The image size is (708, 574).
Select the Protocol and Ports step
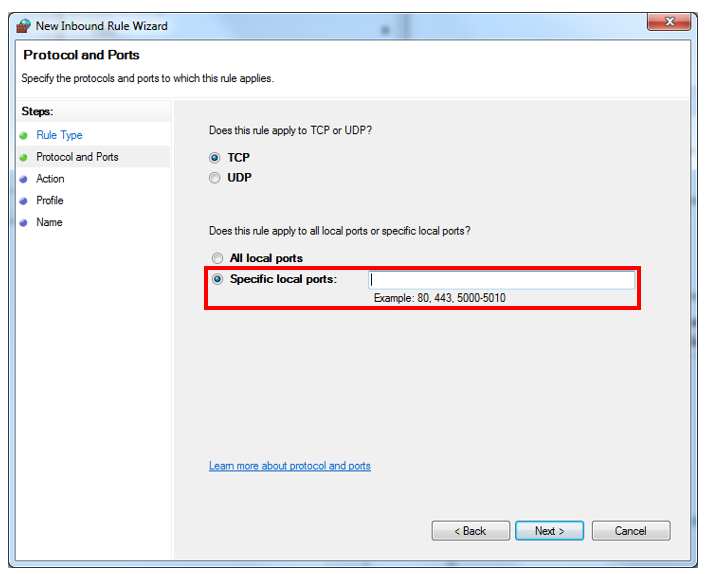pos(77,157)
